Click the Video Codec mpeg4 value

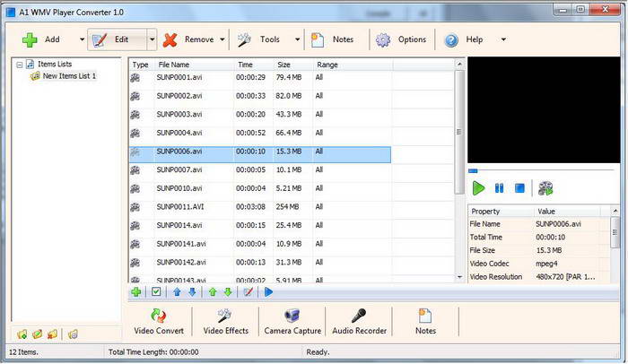pos(546,264)
